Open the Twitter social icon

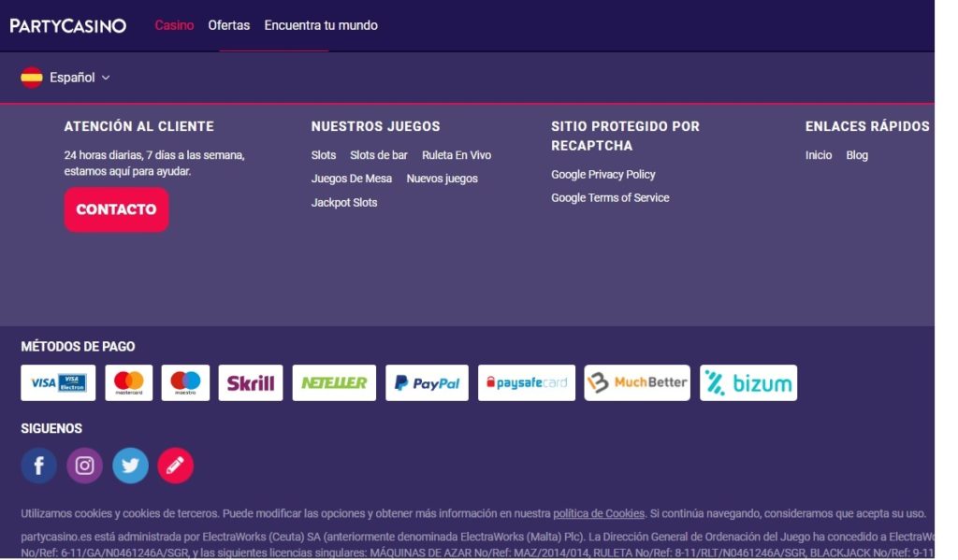130,466
